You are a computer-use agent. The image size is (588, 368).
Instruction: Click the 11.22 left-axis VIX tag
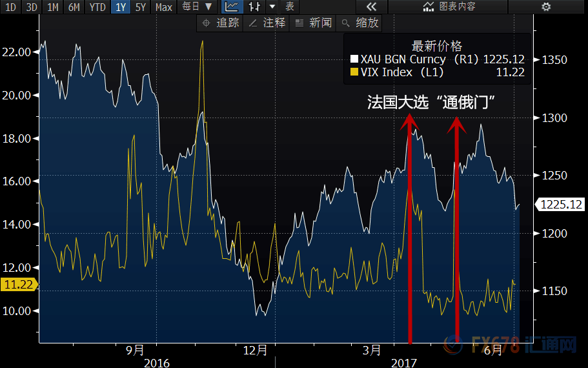[19, 285]
